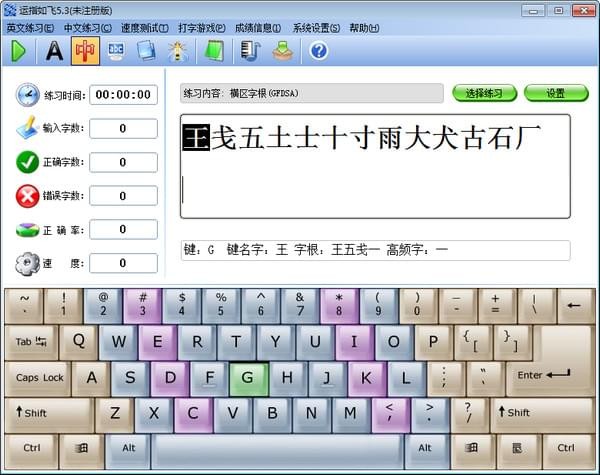Click the right Shift key
Image resolution: width=600 pixels, height=475 pixels.
[x=543, y=415]
